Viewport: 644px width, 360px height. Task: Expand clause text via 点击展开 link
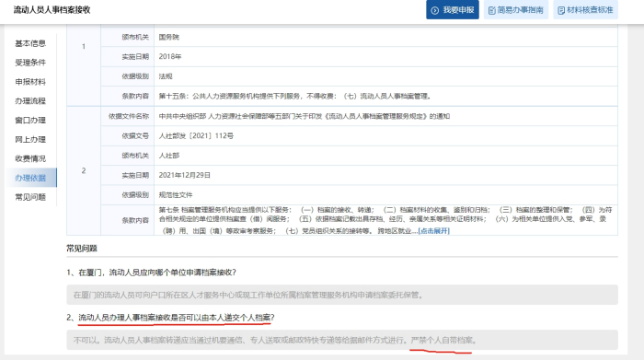pos(433,231)
